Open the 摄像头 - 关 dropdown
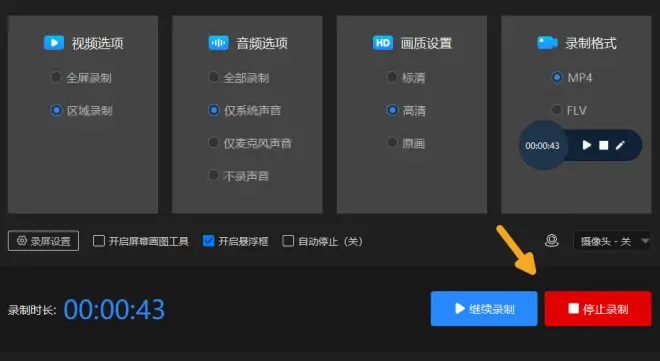The height and width of the screenshot is (361, 660). (x=612, y=241)
